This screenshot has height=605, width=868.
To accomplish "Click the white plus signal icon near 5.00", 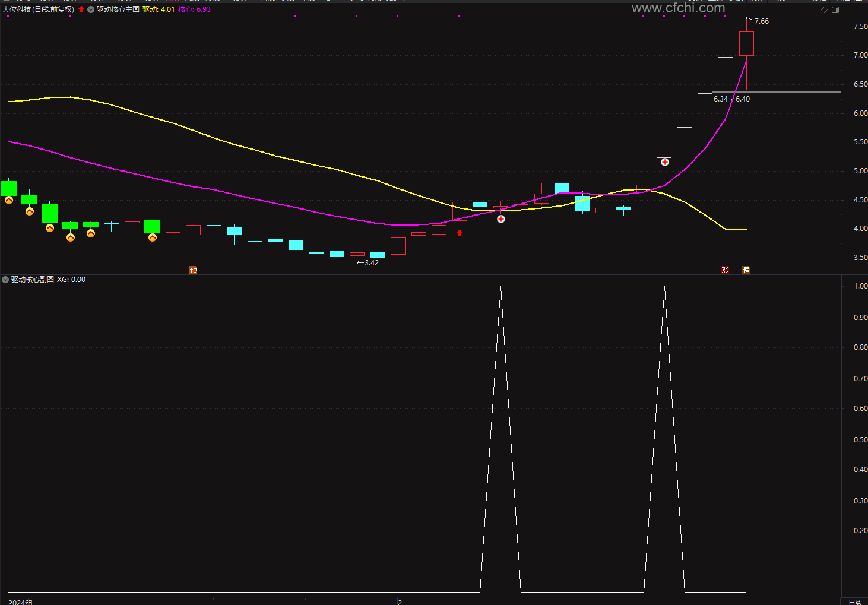I will tap(665, 162).
